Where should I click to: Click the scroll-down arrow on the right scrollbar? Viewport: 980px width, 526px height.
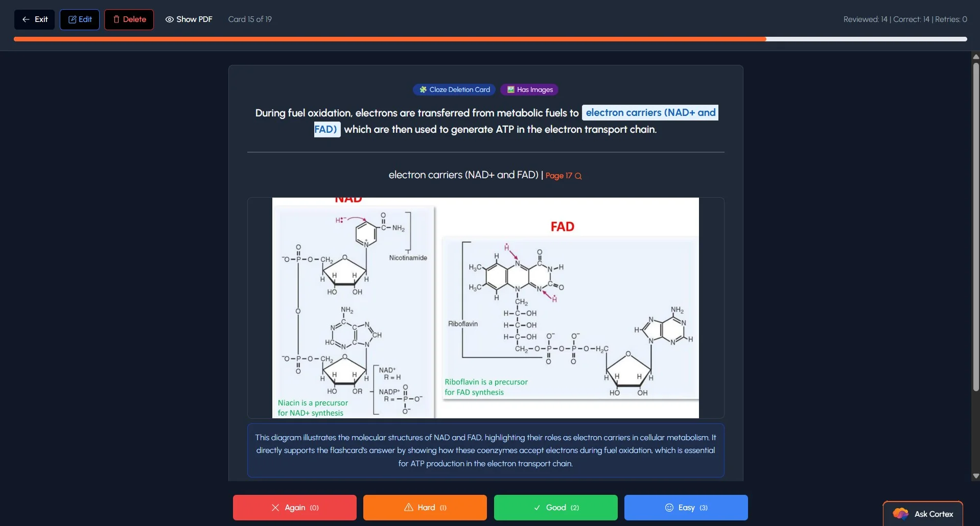click(975, 475)
